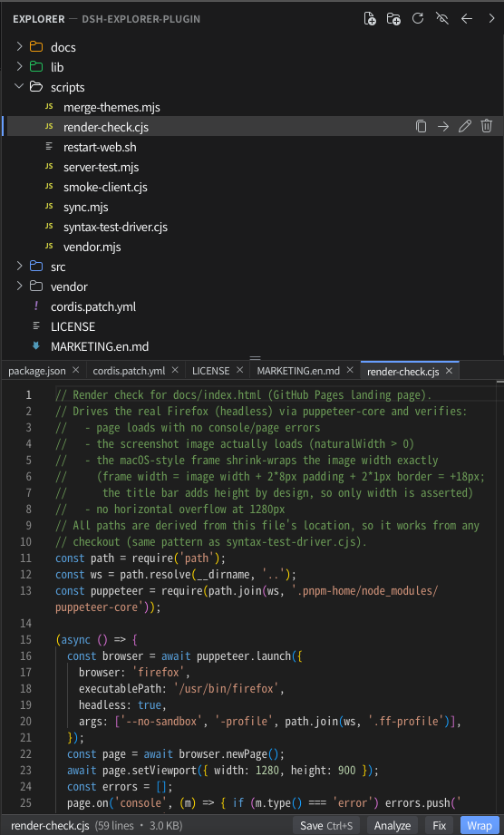Open server-test.mjs file
This screenshot has width=504, height=835.
click(102, 167)
